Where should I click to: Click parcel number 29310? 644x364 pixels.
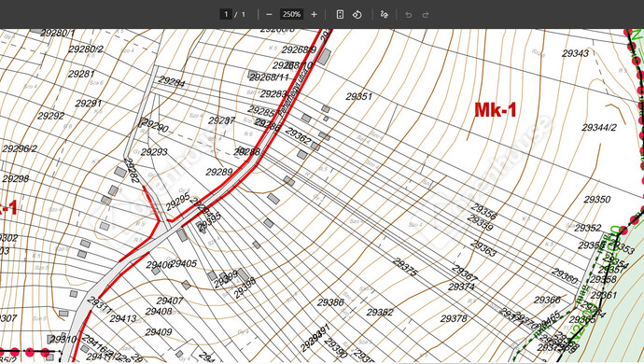63,340
